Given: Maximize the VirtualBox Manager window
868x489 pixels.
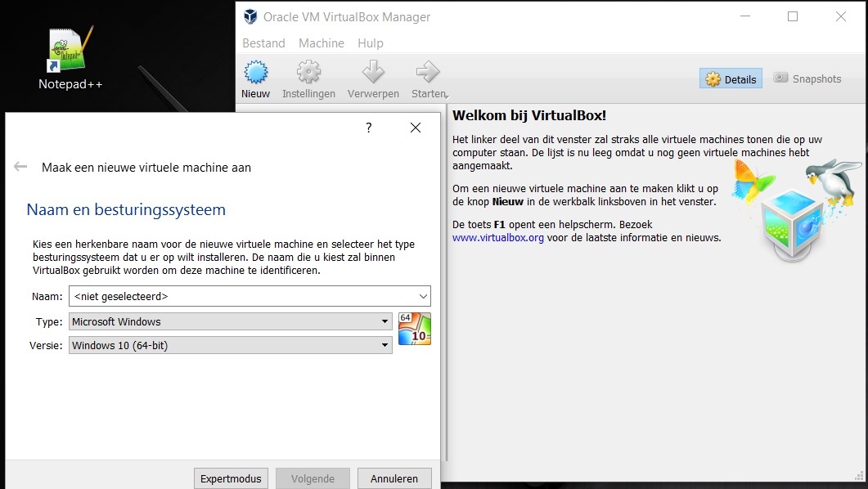Looking at the screenshot, I should [793, 16].
